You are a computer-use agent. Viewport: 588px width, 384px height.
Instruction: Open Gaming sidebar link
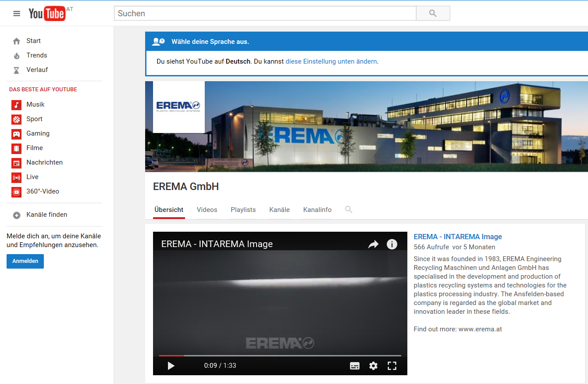(x=38, y=133)
